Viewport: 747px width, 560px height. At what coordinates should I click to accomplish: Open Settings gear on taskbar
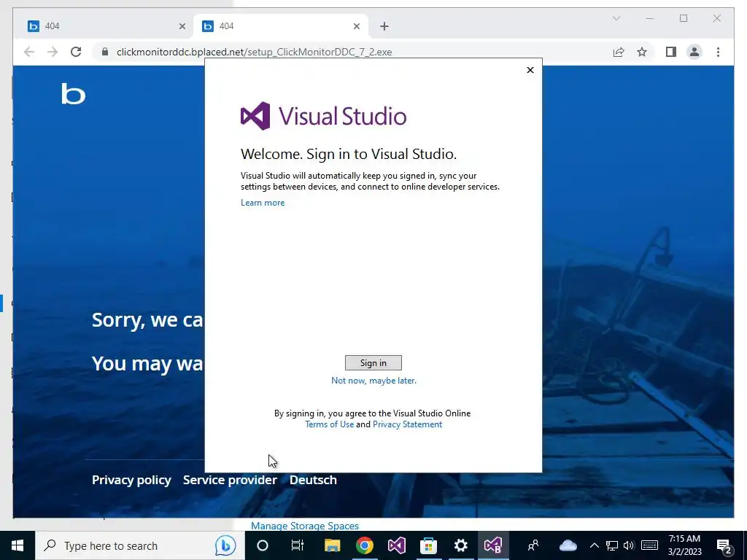461,545
